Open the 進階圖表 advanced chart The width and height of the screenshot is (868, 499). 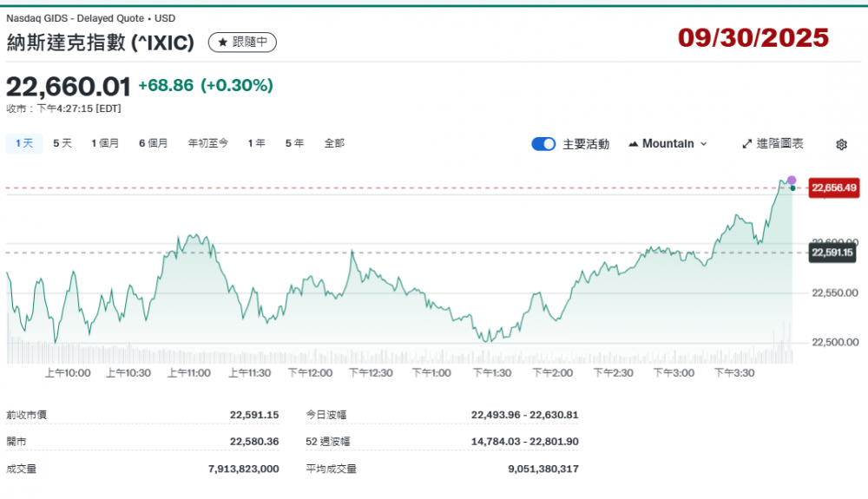tap(773, 144)
